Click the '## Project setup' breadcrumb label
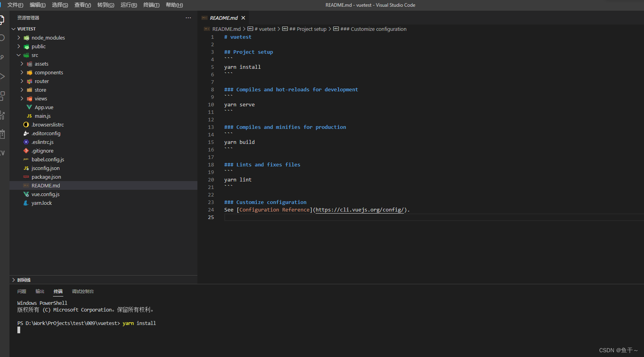The image size is (644, 357). pos(308,29)
